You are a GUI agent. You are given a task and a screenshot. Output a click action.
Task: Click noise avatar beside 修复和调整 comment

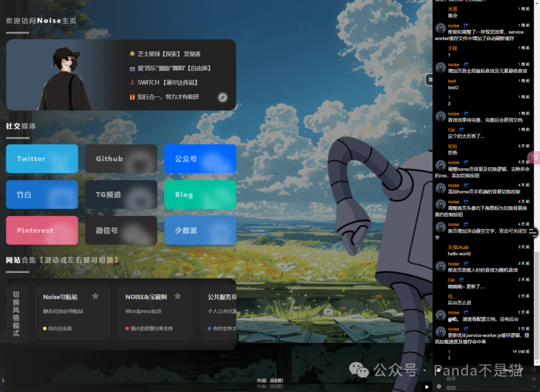coord(440,28)
